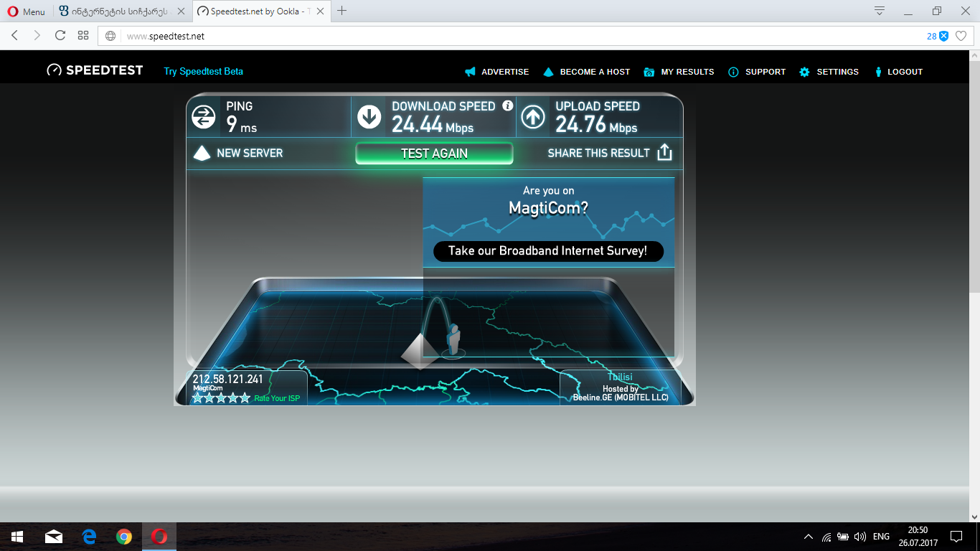
Task: Open the Speed Dial start page
Action: [x=83, y=36]
